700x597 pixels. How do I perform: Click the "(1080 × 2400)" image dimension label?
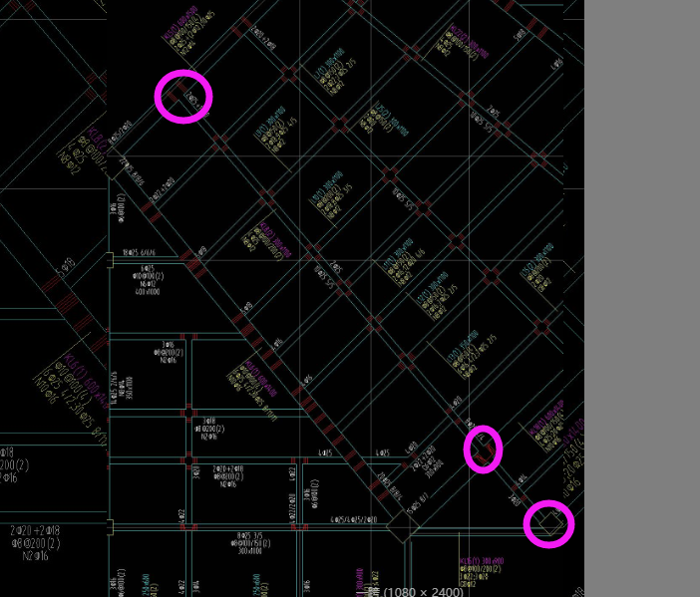tap(423, 592)
